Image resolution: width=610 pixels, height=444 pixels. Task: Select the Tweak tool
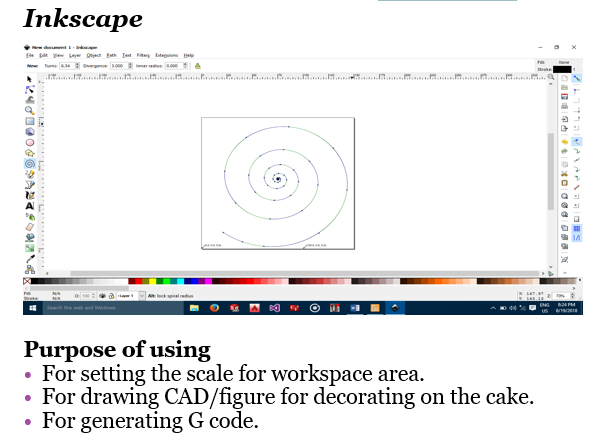[30, 100]
